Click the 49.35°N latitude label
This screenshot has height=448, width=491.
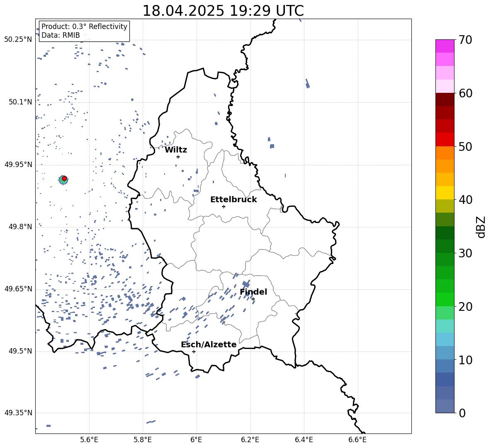[x=18, y=413]
